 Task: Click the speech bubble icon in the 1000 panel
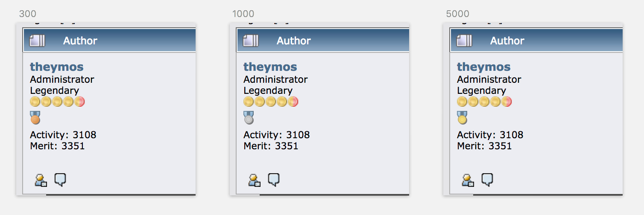point(274,180)
